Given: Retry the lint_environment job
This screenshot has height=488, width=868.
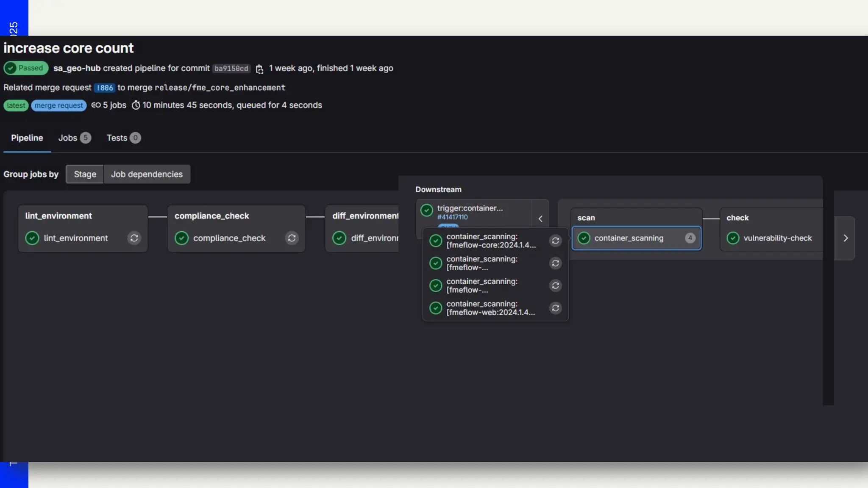Looking at the screenshot, I should [134, 238].
